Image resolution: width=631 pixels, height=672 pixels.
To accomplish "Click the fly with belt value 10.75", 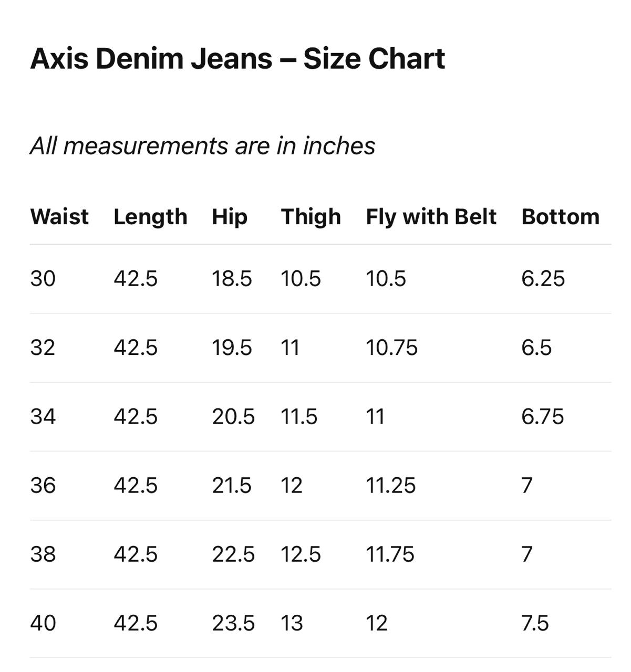I will pyautogui.click(x=391, y=348).
